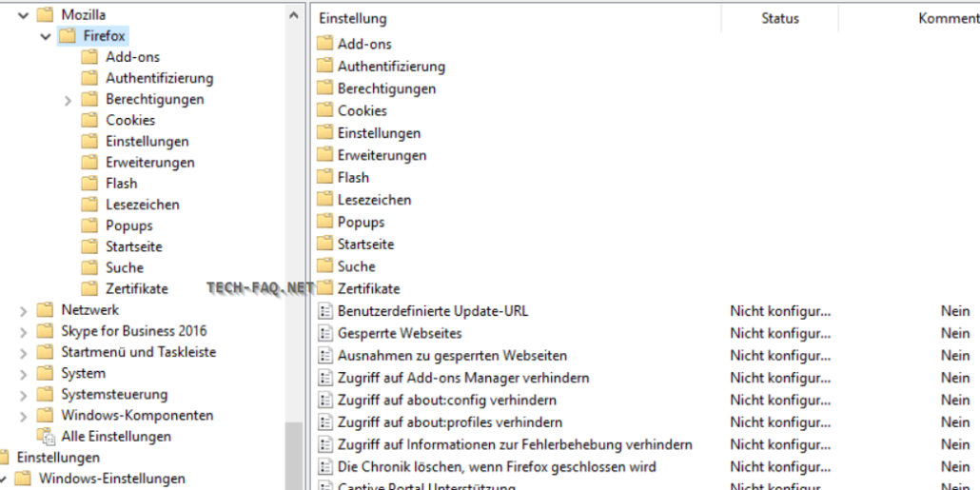The image size is (980, 490).
Task: Open Flash folder icon in tree
Action: click(x=90, y=183)
